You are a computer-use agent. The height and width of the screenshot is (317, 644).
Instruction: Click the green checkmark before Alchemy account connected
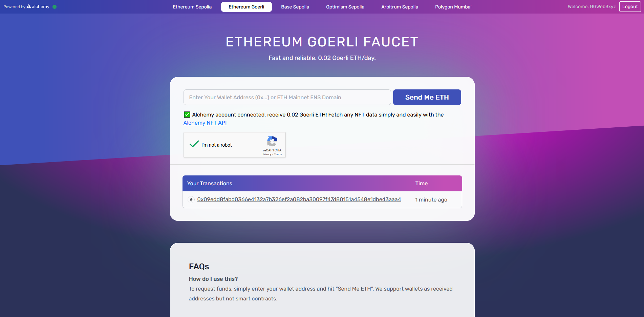(x=187, y=114)
